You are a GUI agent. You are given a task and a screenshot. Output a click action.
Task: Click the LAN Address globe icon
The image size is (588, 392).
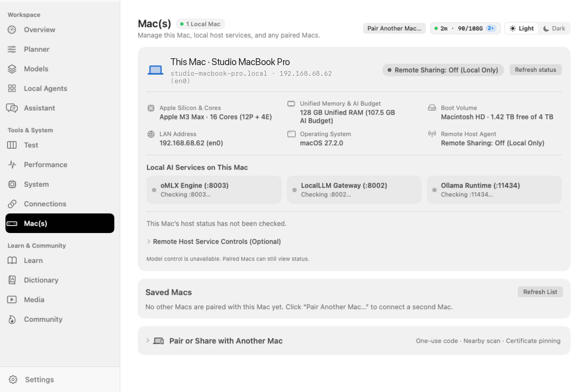[151, 134]
